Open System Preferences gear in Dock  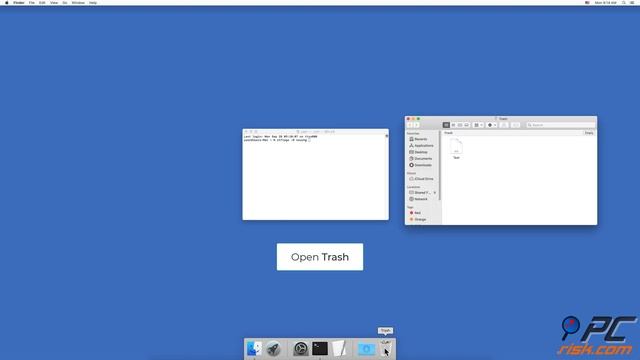coord(301,349)
